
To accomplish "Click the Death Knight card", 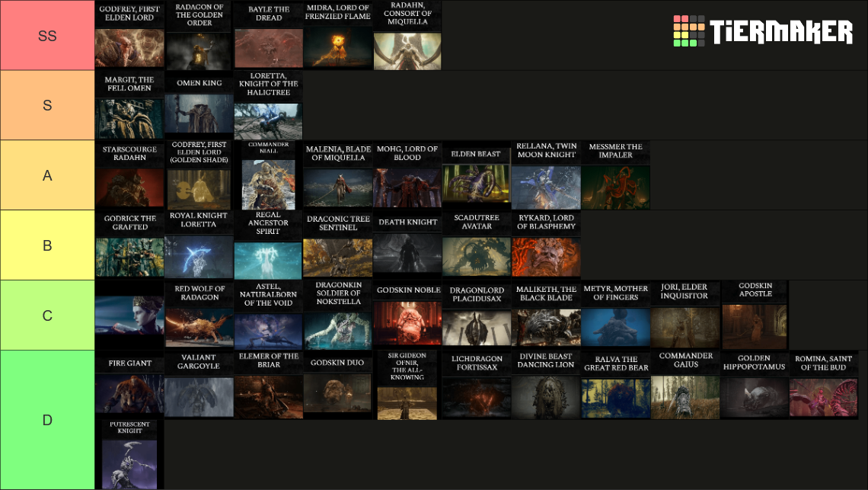I will (x=407, y=245).
